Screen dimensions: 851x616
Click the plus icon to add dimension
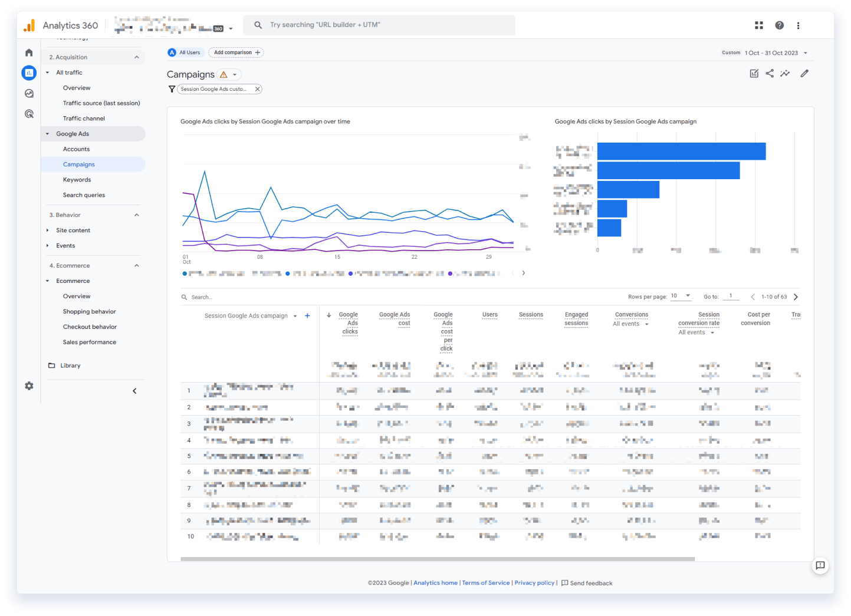(x=307, y=316)
